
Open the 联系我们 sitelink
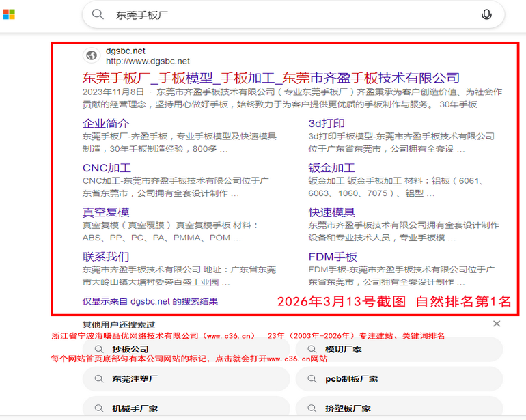(x=106, y=256)
